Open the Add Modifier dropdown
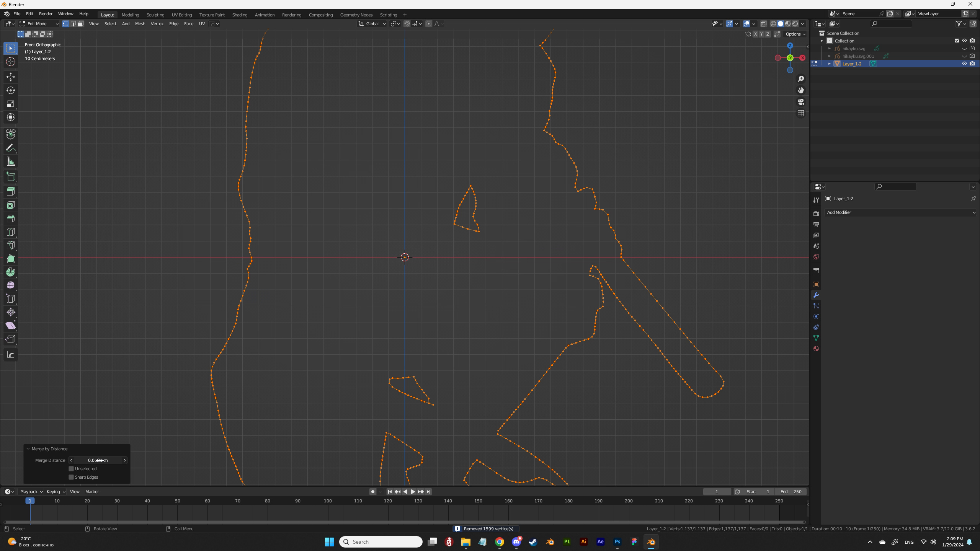The image size is (980, 551). [900, 212]
